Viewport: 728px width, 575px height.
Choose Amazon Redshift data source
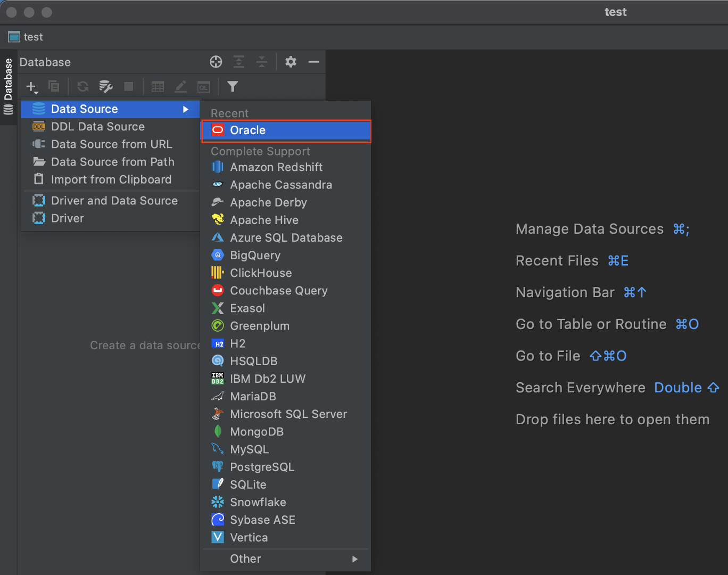(286, 167)
